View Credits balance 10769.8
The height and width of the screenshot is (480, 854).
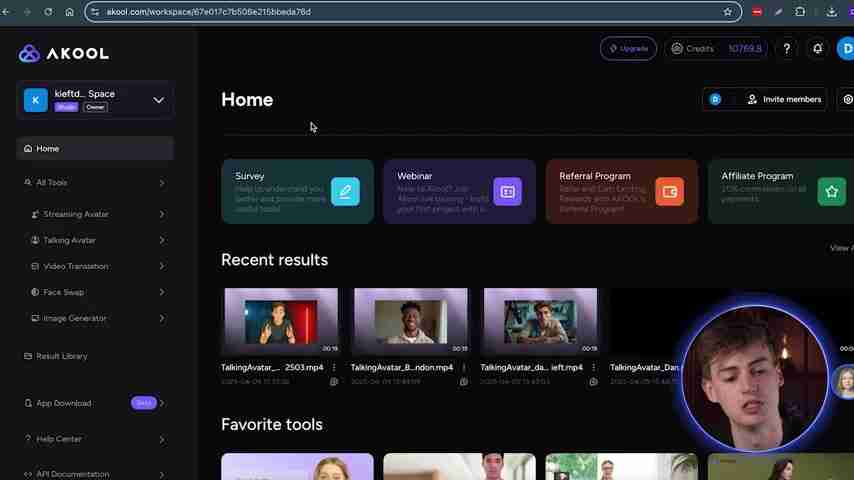[x=716, y=48]
